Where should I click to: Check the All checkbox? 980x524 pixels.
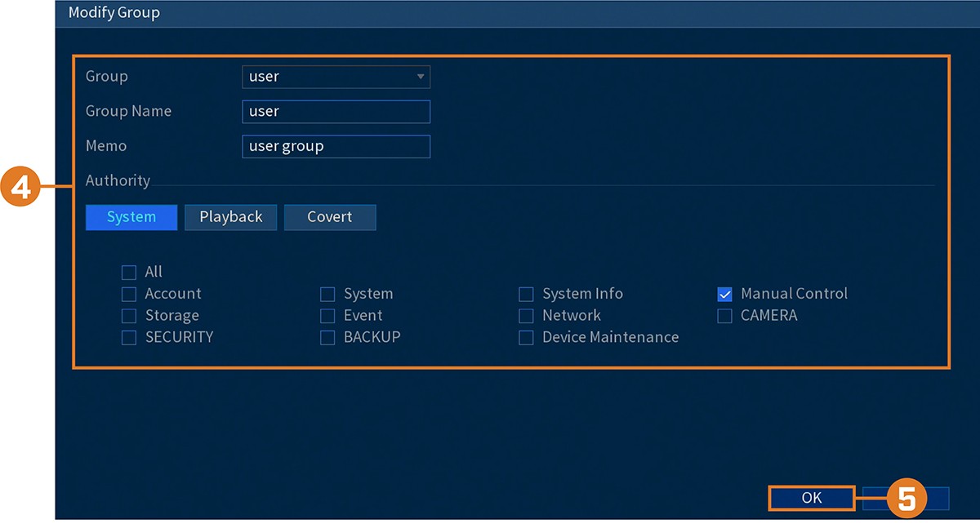point(129,273)
